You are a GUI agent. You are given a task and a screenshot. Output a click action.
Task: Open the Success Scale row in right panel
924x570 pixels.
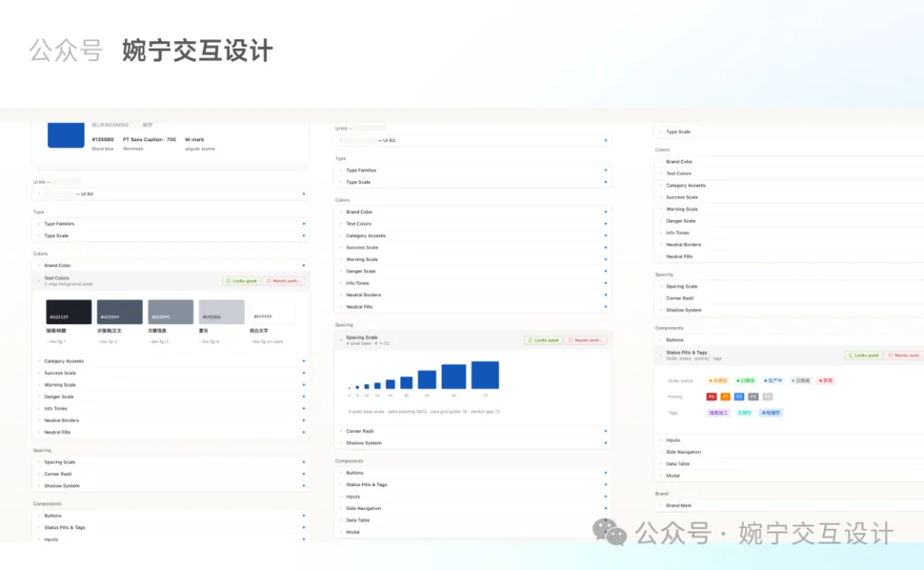tap(790, 198)
